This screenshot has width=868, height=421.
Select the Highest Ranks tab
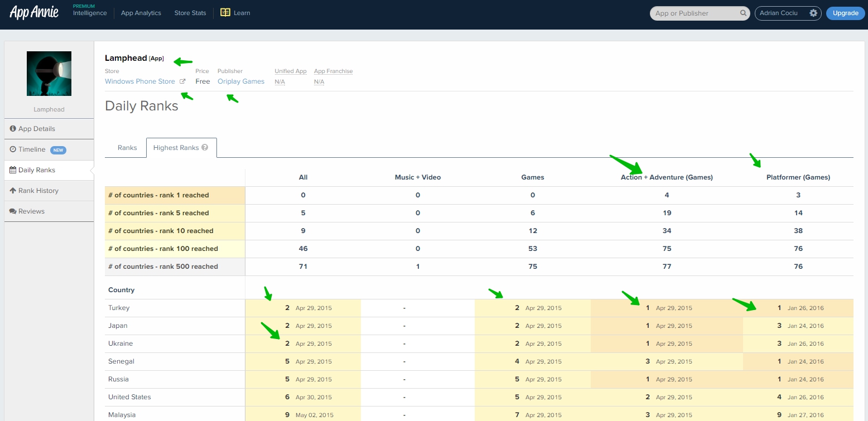[x=176, y=148]
